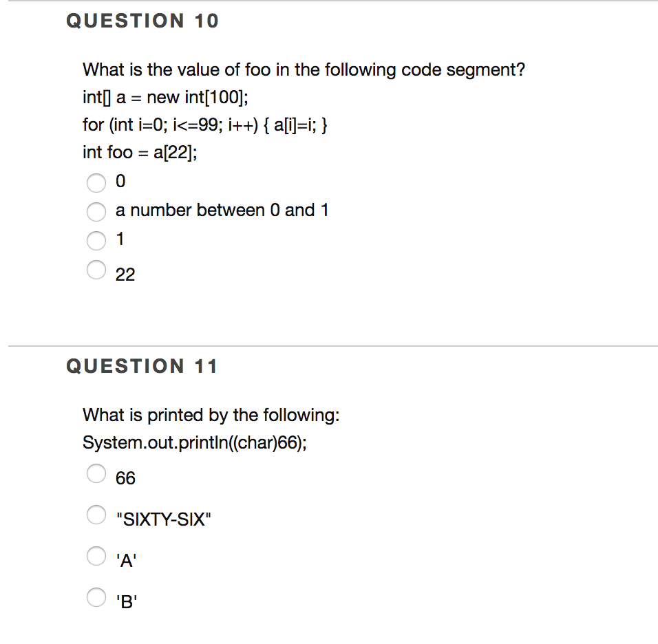
Task: Select the answer "1" in Question 10
Action: (96, 240)
